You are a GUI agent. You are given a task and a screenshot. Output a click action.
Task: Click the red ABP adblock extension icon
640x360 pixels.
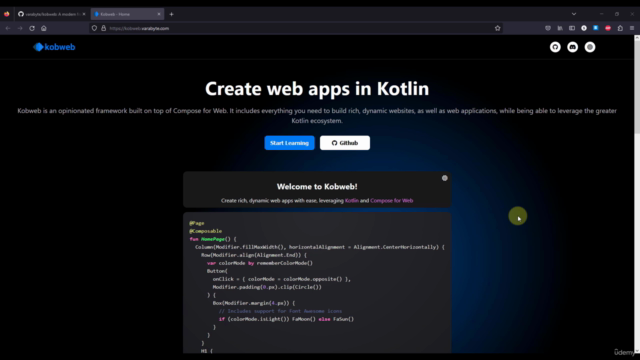tap(608, 28)
